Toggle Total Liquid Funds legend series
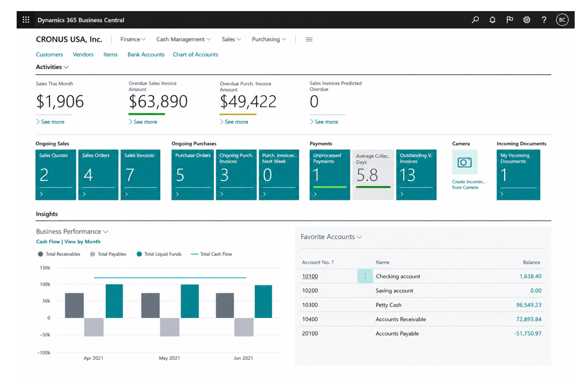This screenshot has height=392, width=588. pyautogui.click(x=159, y=254)
